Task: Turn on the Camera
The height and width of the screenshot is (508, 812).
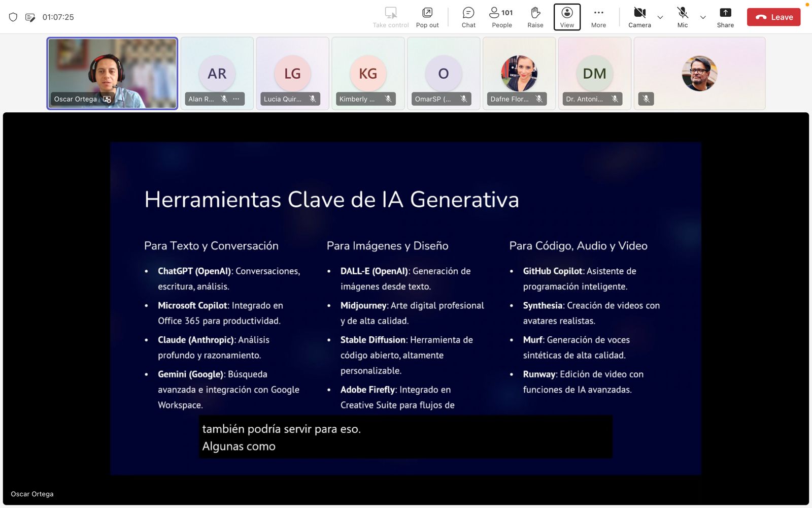Action: (639, 17)
